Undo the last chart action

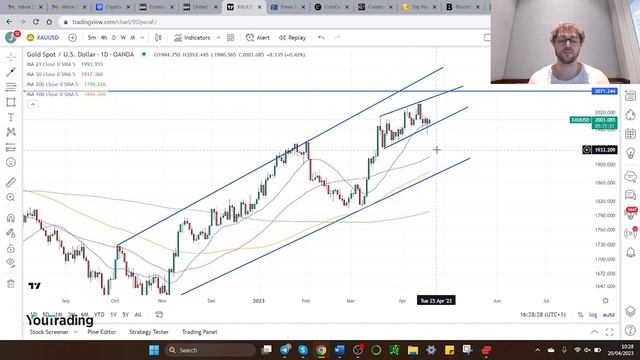coord(321,38)
